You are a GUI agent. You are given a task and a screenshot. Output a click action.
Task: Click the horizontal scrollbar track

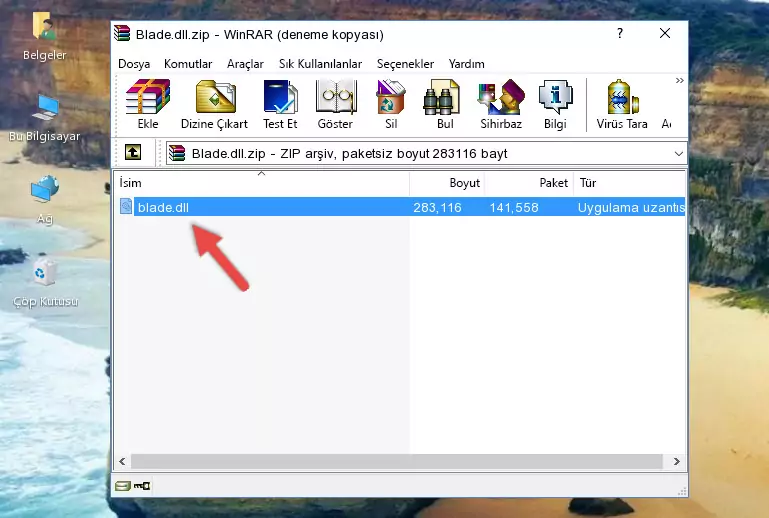pos(396,461)
